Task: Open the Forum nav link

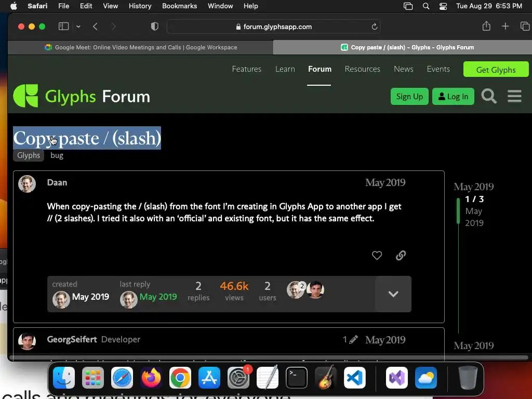Action: tap(320, 69)
